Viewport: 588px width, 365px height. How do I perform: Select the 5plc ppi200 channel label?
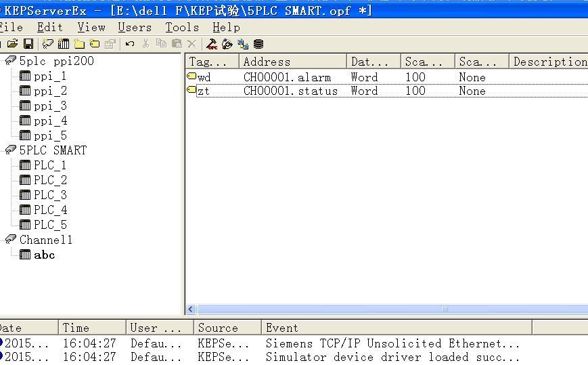(57, 61)
